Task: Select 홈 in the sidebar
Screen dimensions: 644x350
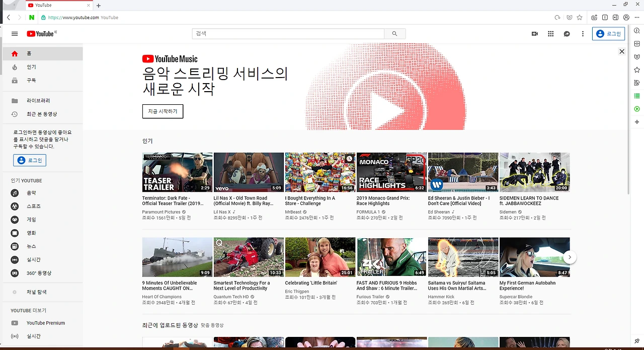Action: tap(43, 53)
